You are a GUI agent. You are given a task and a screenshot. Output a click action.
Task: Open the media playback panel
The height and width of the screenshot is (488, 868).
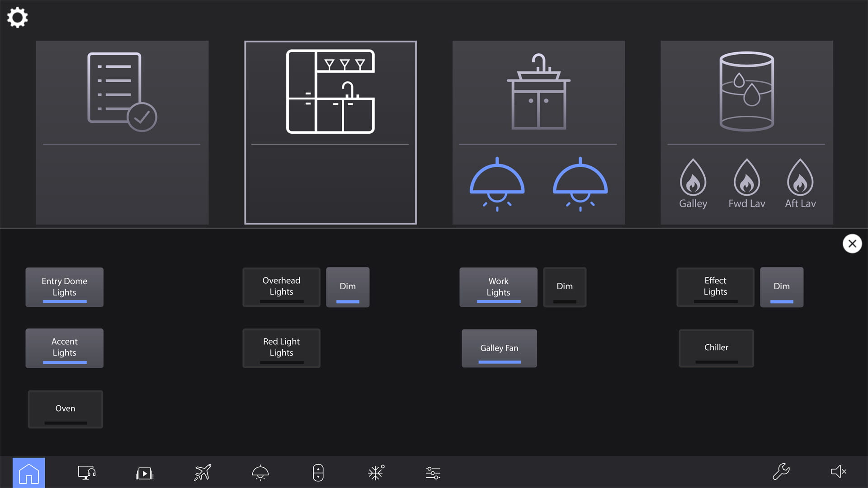(144, 473)
